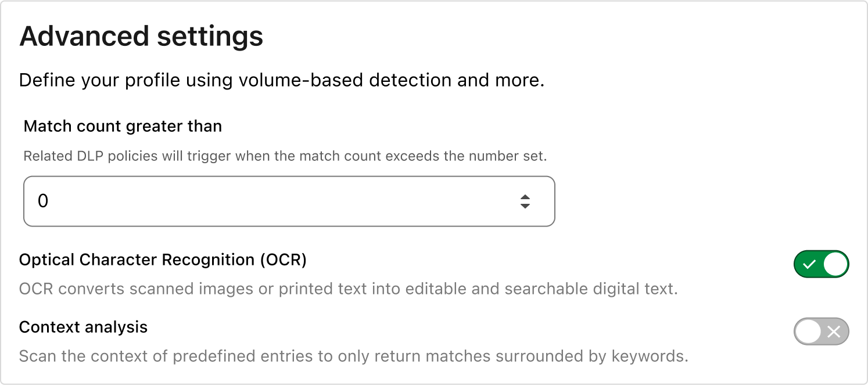868x385 pixels.
Task: Enable the Context analysis toggle
Action: [x=821, y=332]
